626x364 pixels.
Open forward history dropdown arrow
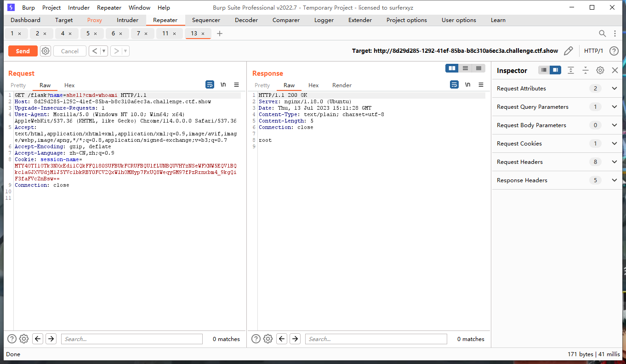[125, 51]
